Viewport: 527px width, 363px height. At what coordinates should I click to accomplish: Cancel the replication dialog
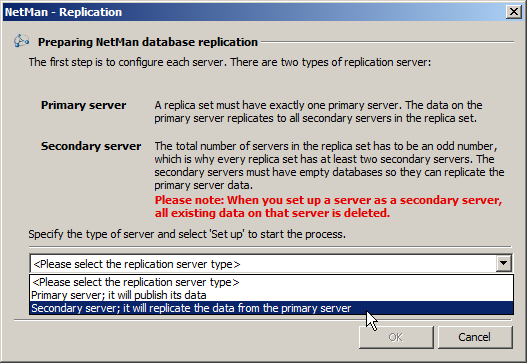tap(475, 337)
